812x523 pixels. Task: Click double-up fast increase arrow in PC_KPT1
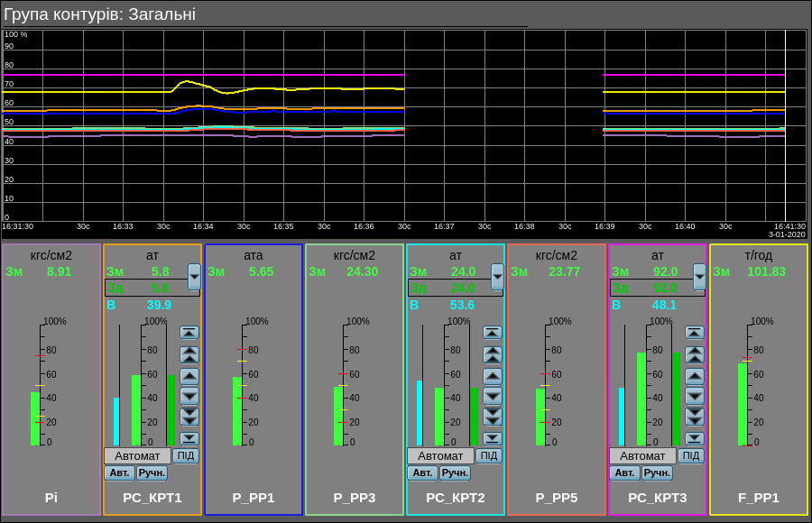click(189, 354)
